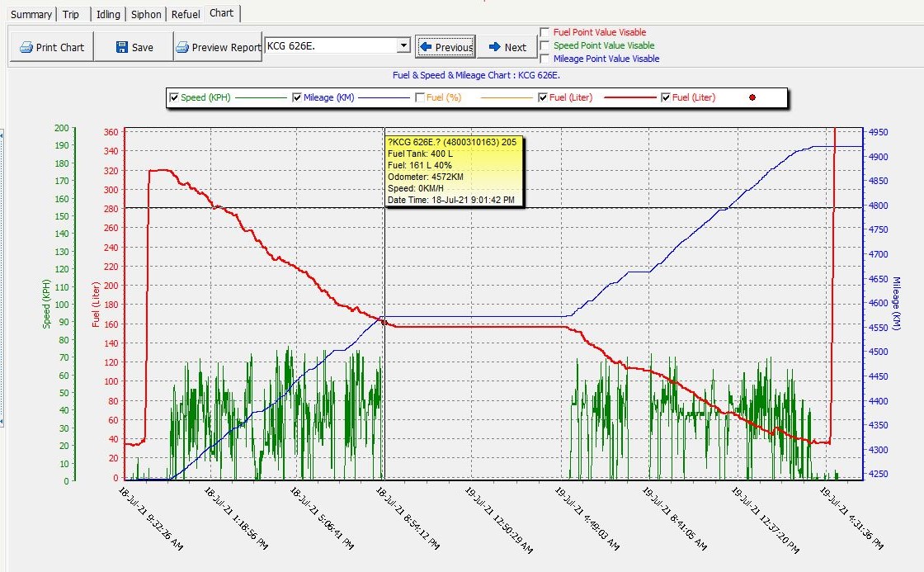The height and width of the screenshot is (572, 924).
Task: Uncheck the Speed (KPH) legend checkbox
Action: click(x=174, y=97)
